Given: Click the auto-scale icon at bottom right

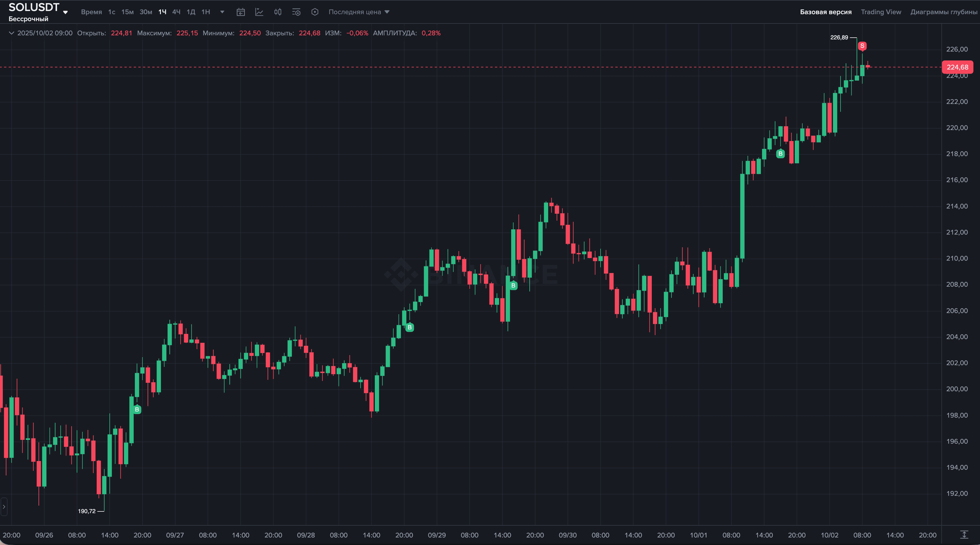Looking at the screenshot, I should pyautogui.click(x=964, y=535).
